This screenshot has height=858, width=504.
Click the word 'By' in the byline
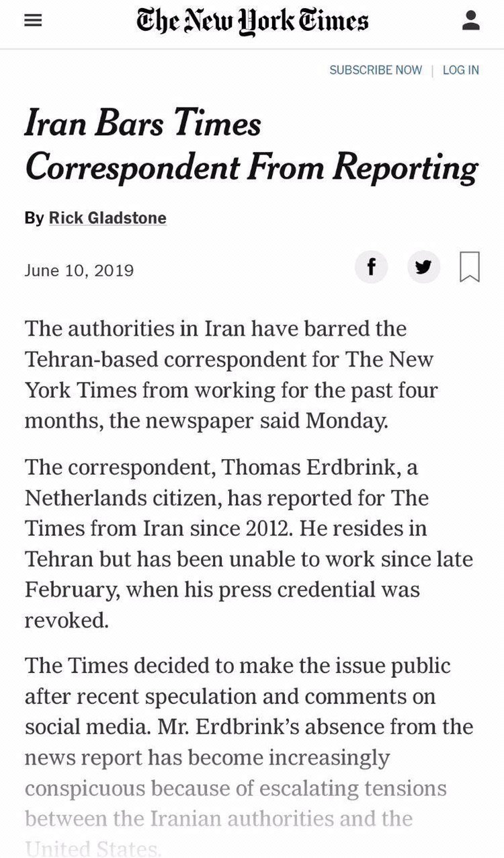tap(34, 218)
